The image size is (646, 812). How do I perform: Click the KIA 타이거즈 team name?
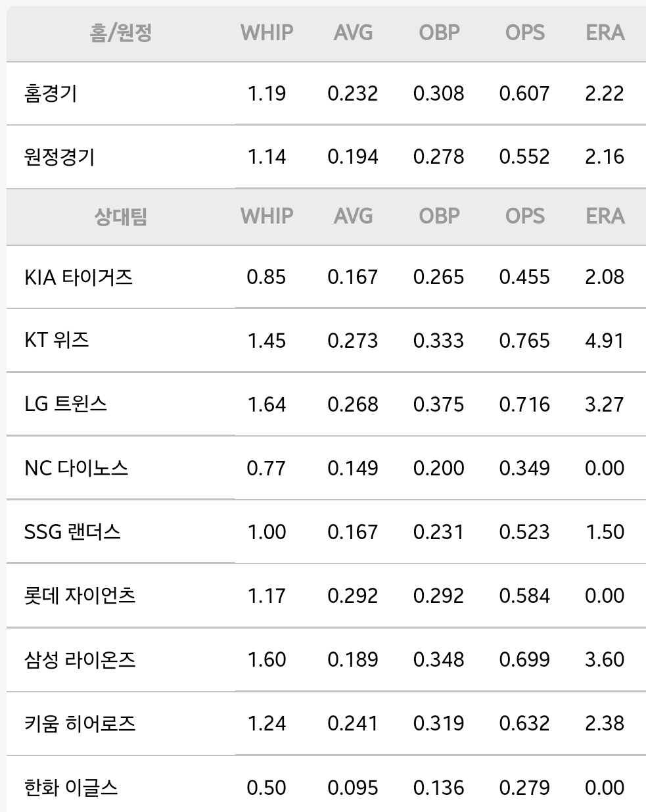tap(78, 276)
